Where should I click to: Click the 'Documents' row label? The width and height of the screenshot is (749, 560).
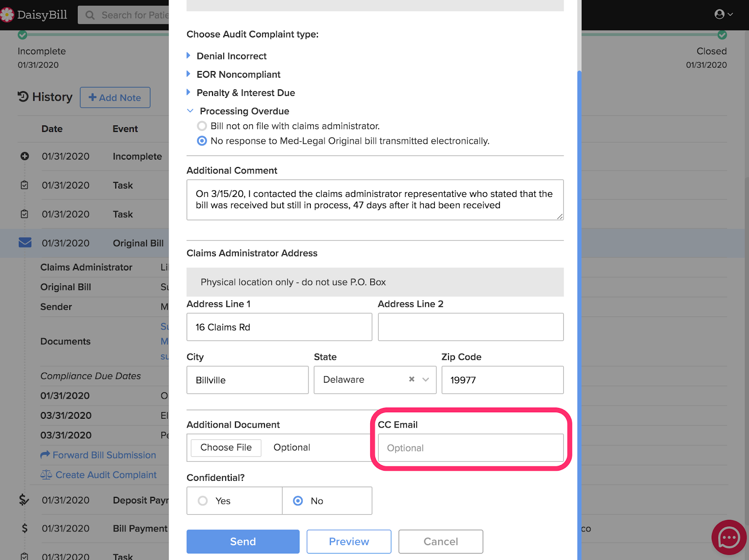tap(66, 342)
